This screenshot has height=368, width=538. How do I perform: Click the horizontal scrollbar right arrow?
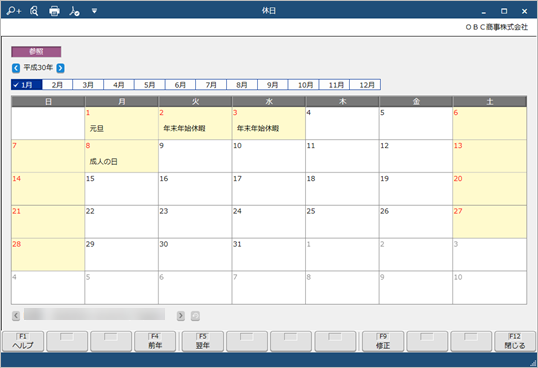pyautogui.click(x=181, y=316)
